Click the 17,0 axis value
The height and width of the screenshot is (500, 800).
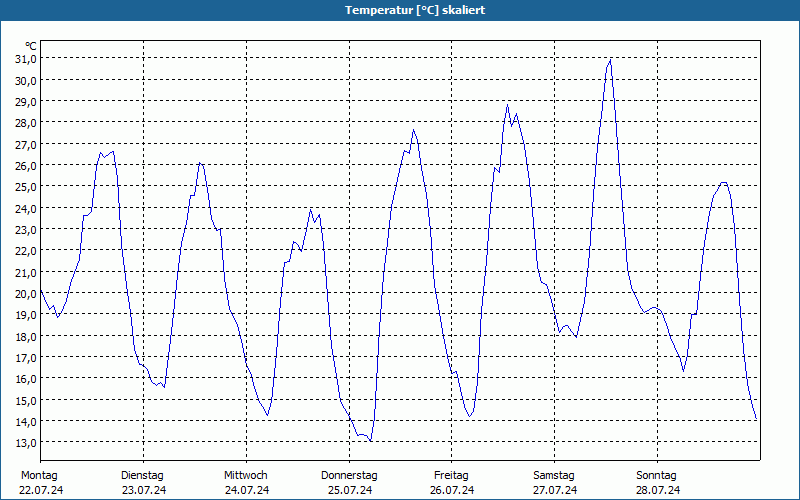(x=26, y=358)
